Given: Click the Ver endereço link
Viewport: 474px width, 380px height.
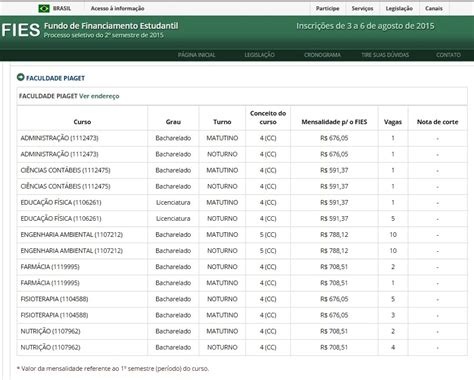Looking at the screenshot, I should tap(99, 96).
